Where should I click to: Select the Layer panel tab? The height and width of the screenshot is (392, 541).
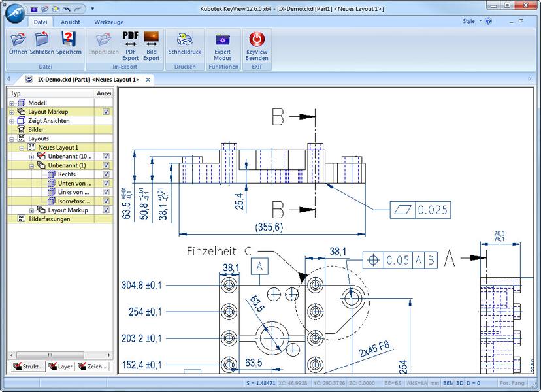tap(60, 366)
